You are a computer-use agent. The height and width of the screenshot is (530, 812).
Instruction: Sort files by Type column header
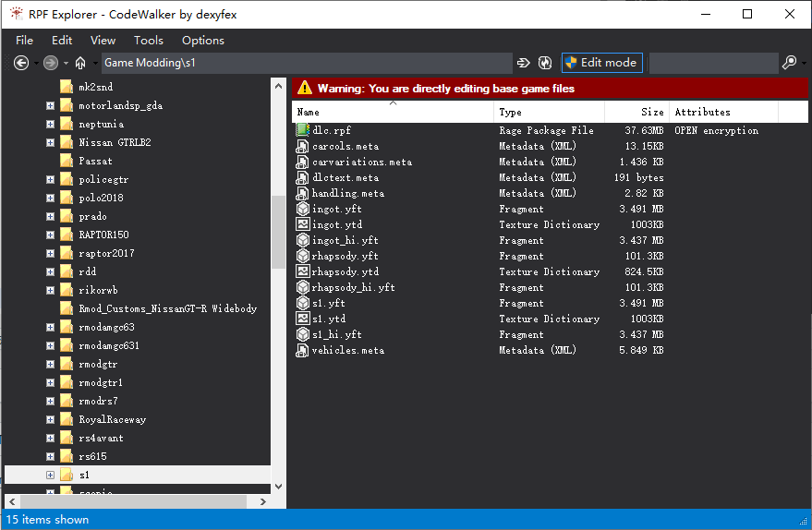[x=549, y=112]
